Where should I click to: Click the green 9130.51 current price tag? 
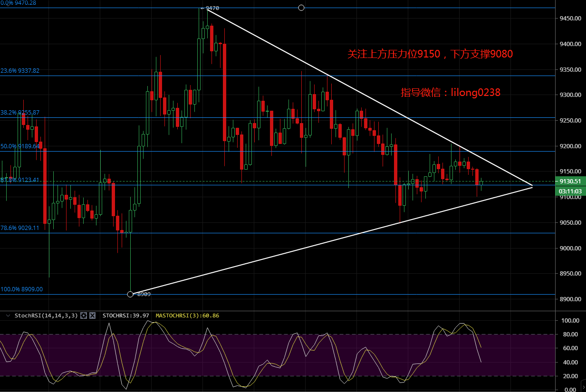click(570, 181)
